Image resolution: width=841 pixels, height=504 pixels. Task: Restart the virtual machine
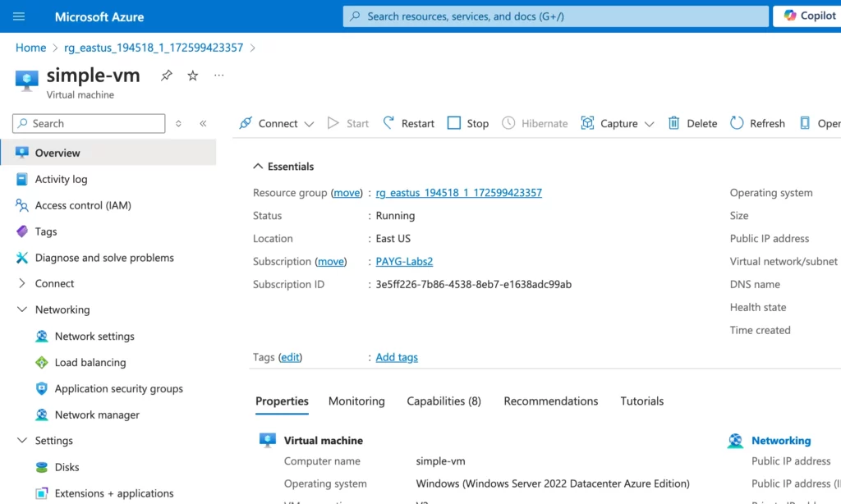coord(409,123)
